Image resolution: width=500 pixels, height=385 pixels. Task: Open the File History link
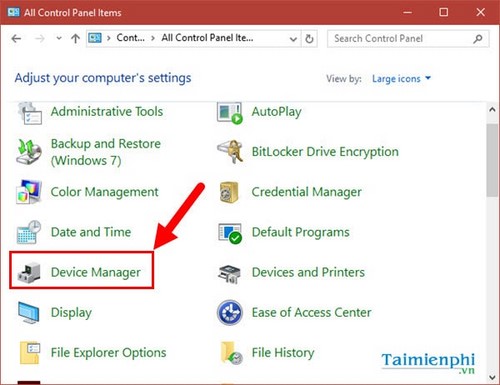click(283, 353)
